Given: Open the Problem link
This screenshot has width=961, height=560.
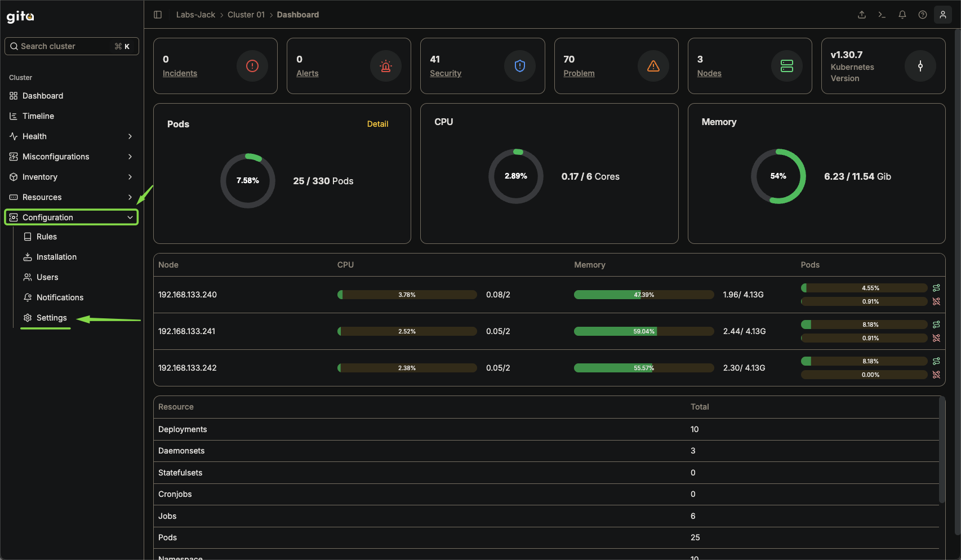Looking at the screenshot, I should click(x=579, y=73).
